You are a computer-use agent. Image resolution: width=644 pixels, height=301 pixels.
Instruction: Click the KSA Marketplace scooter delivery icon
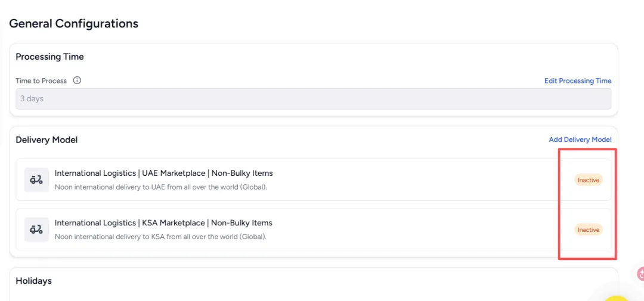(x=36, y=229)
